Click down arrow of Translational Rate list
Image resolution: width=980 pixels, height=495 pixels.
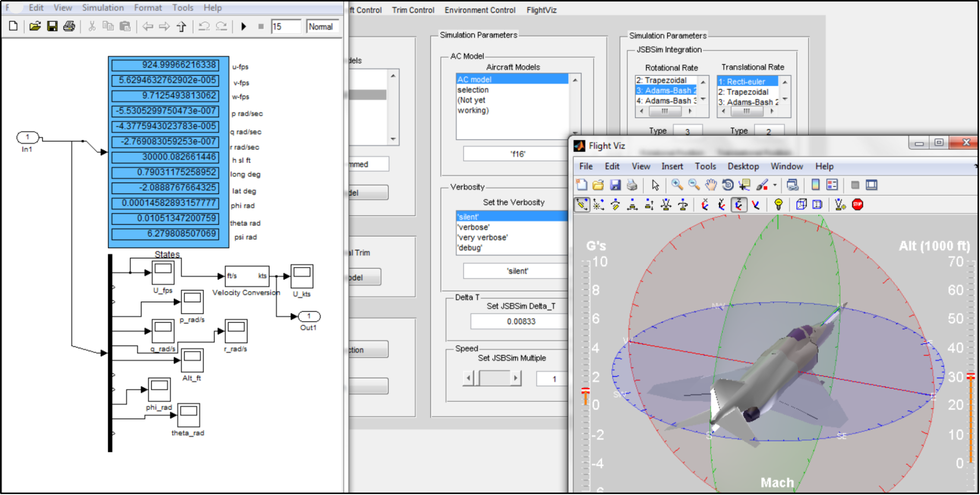(785, 100)
